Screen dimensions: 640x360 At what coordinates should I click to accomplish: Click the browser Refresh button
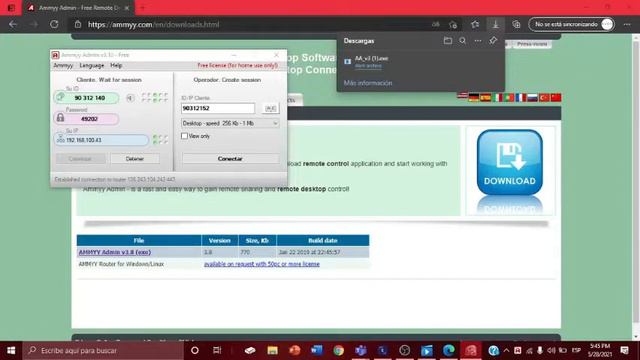[x=54, y=24]
